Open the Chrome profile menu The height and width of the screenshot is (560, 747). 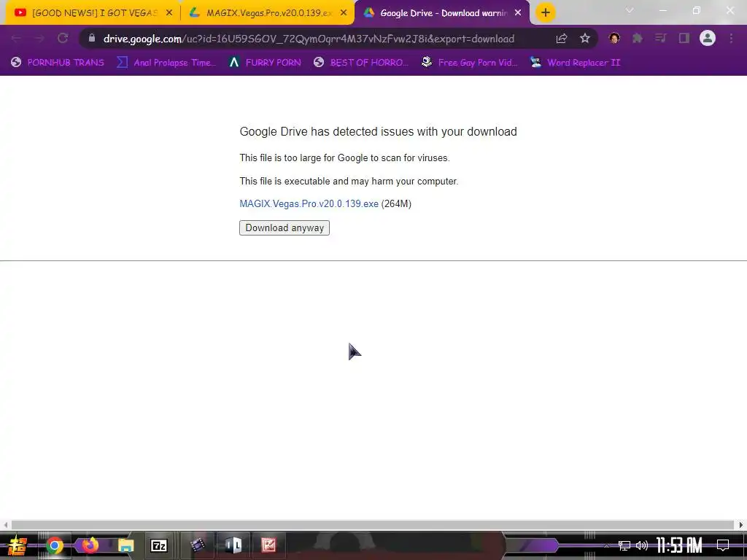click(708, 38)
